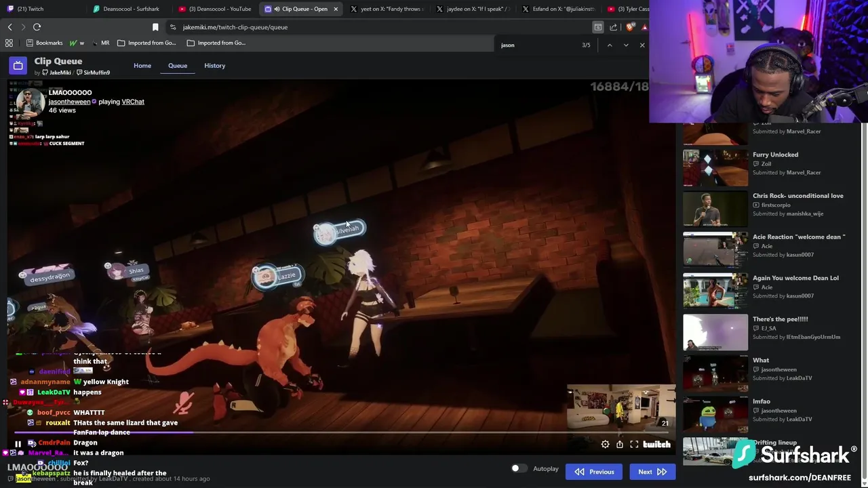This screenshot has width=868, height=488.
Task: Open the VRChat game link
Action: pos(133,102)
